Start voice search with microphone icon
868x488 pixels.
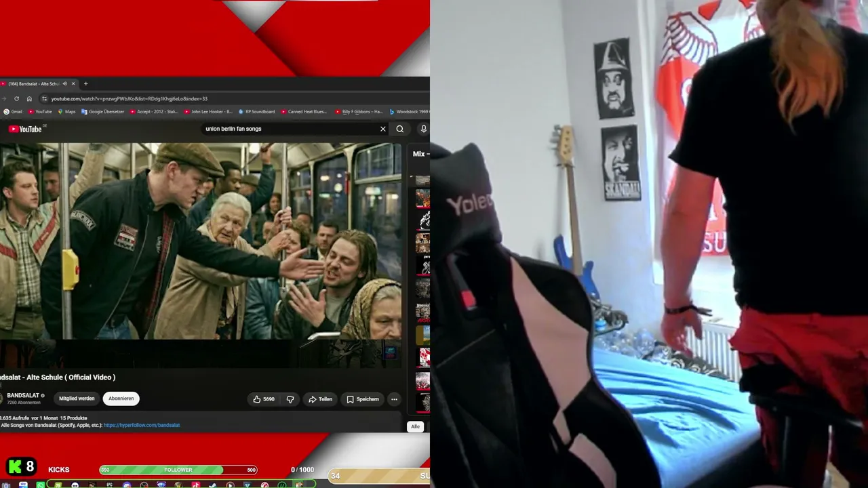pyautogui.click(x=424, y=129)
